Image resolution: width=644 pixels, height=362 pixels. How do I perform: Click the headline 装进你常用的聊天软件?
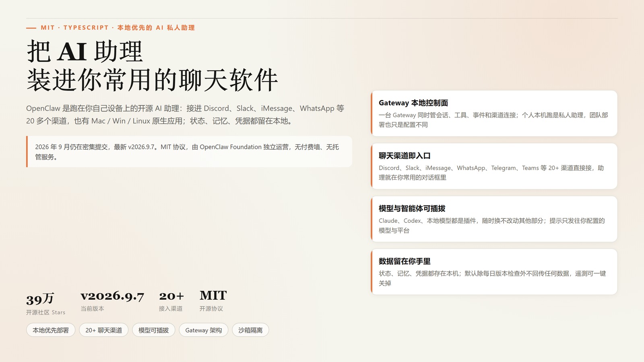pyautogui.click(x=152, y=80)
